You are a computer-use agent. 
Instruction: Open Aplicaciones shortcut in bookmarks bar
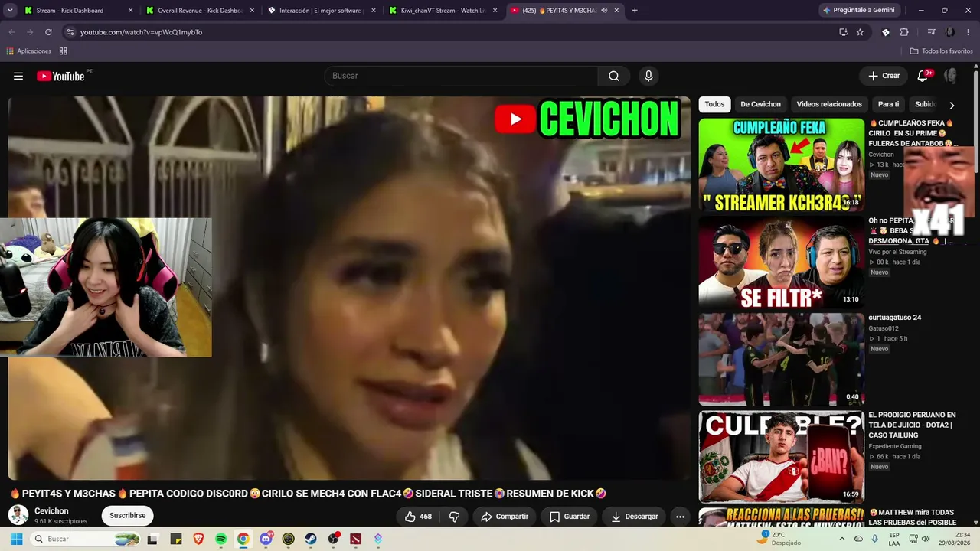[x=28, y=51]
